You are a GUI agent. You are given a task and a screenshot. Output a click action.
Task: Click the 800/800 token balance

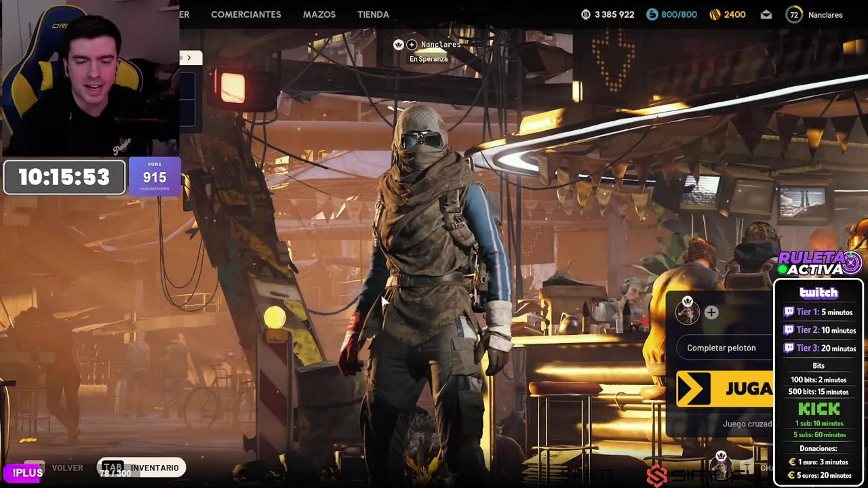click(x=679, y=14)
